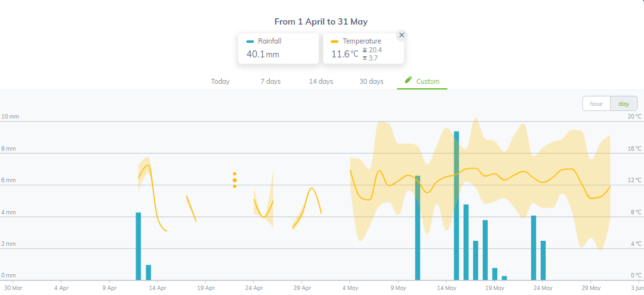Viewport: 644px width, 295px height.
Task: Click the isolated temperature dot near 22 April
Action: pos(234,180)
